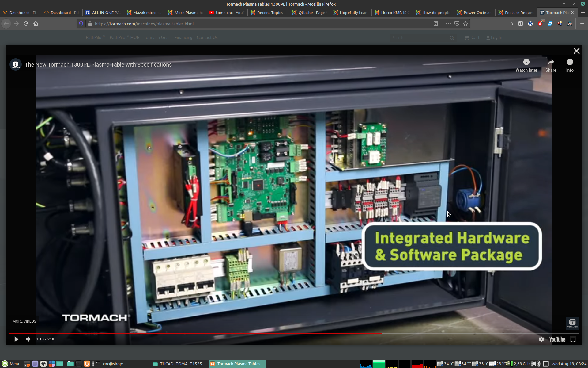Click the Cart link
Image resolution: width=588 pixels, height=368 pixels.
pyautogui.click(x=472, y=37)
